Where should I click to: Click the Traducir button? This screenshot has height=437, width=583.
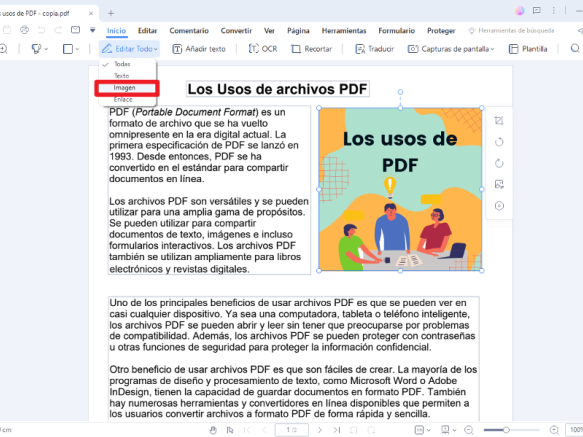click(374, 49)
